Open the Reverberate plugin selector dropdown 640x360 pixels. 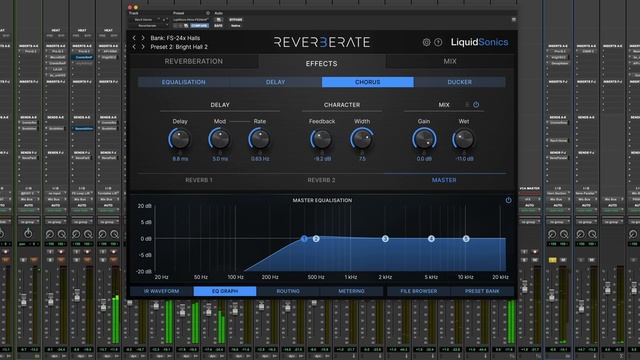coord(148,26)
